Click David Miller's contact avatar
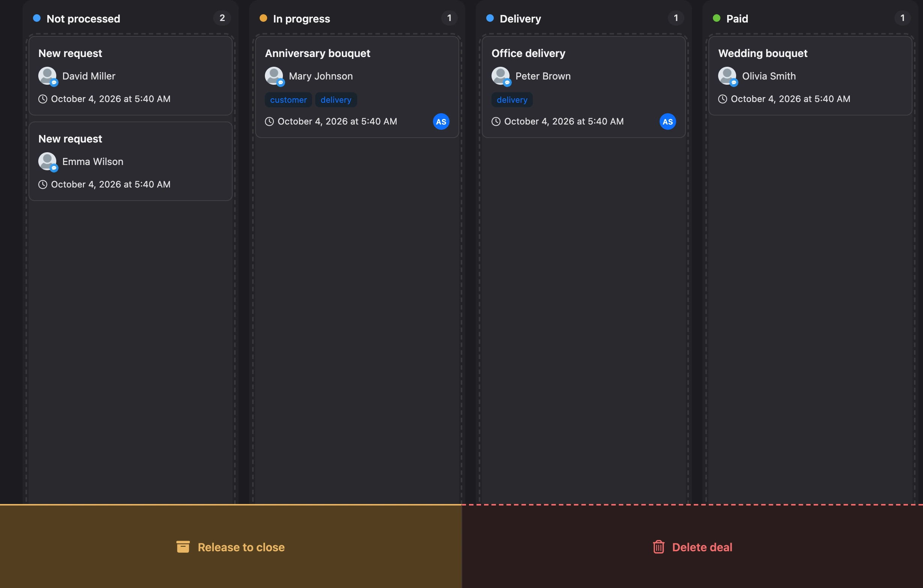Viewport: 923px width, 588px height. click(48, 76)
